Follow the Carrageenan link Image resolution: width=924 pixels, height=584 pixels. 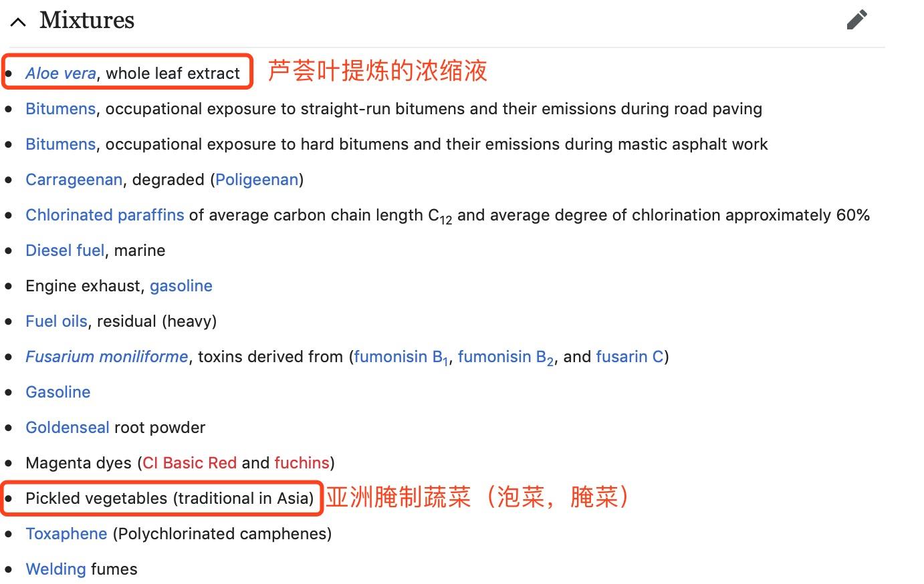[x=74, y=180]
